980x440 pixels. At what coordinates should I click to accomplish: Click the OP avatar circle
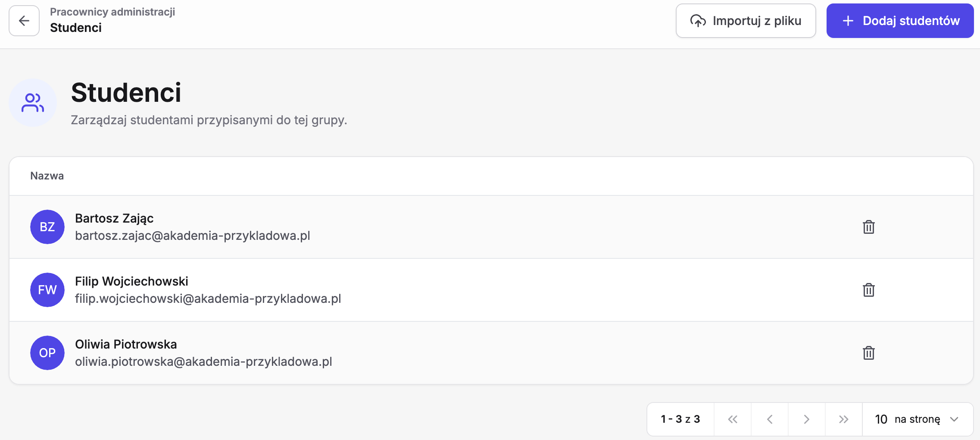click(x=47, y=353)
